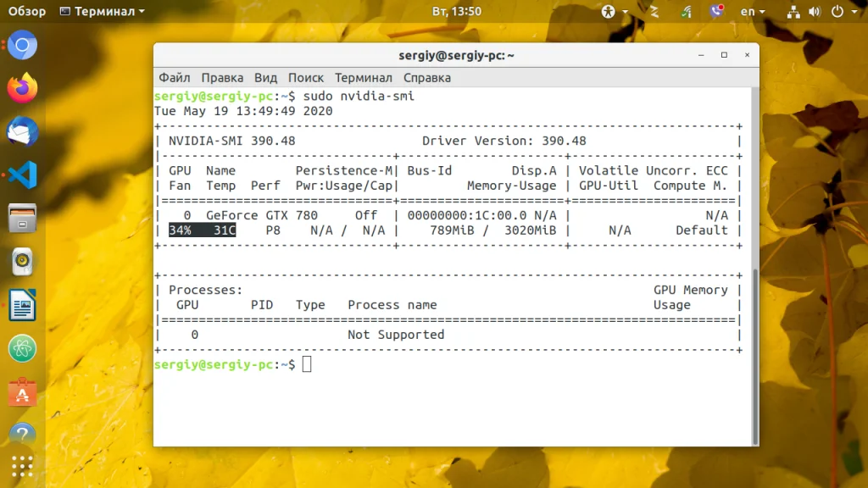Open Rhythmbox music player
Viewport: 868px width, 488px height.
pos(23,262)
